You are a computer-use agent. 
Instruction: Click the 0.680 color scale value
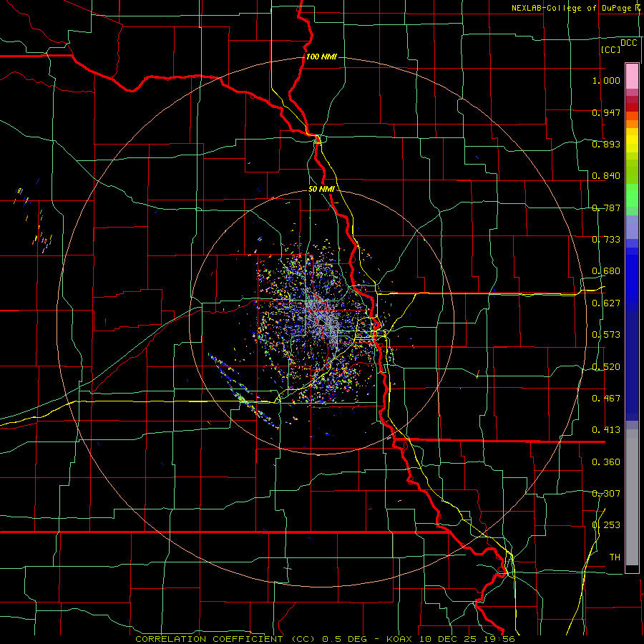tap(606, 271)
